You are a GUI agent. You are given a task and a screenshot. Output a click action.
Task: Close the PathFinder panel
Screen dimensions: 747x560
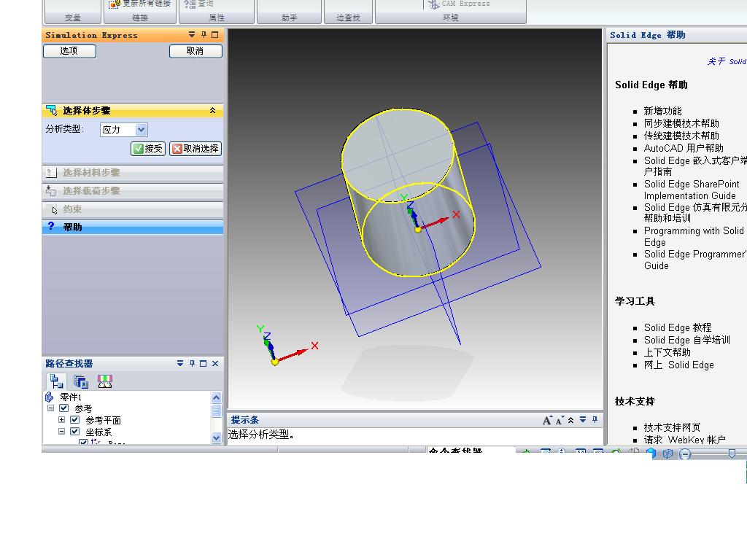pos(215,363)
